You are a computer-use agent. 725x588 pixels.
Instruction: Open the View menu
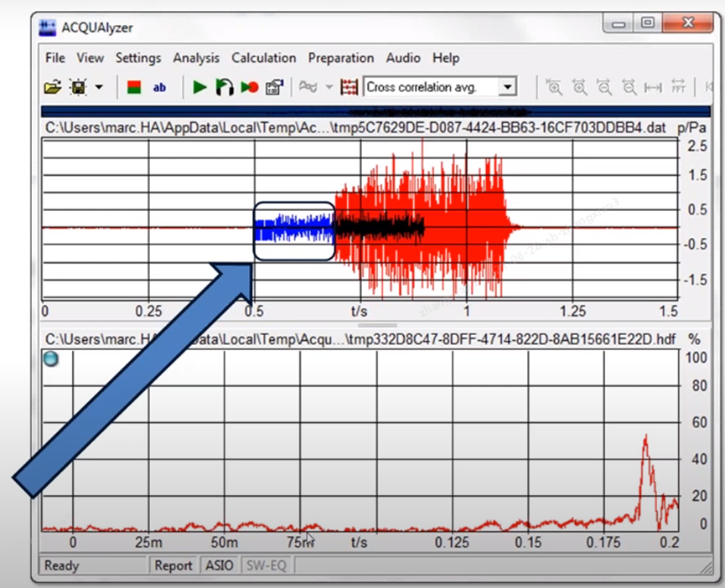(x=90, y=58)
